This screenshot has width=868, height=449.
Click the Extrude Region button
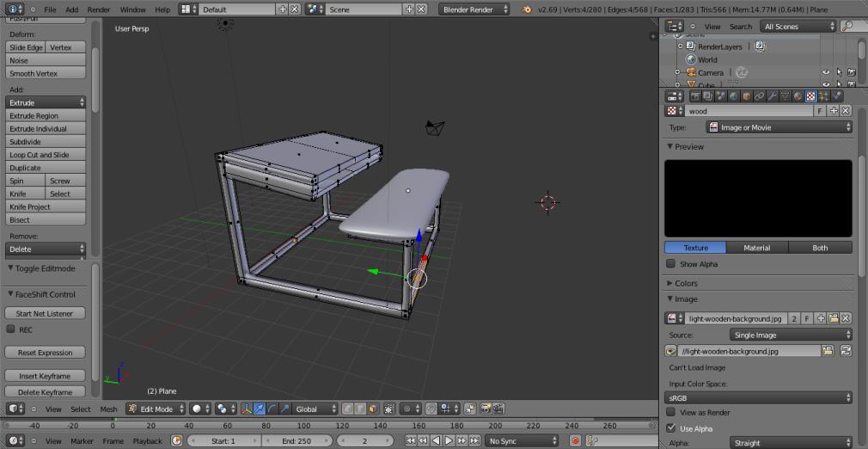[x=46, y=115]
